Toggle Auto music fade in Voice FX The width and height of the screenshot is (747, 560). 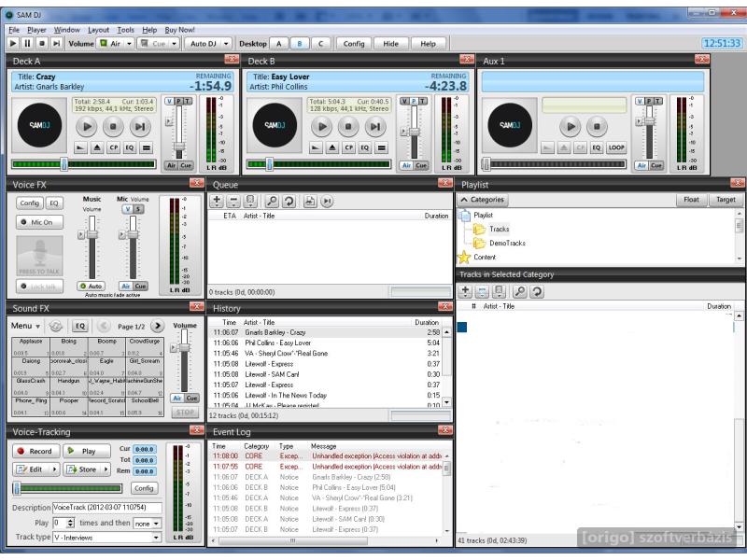[x=91, y=287]
